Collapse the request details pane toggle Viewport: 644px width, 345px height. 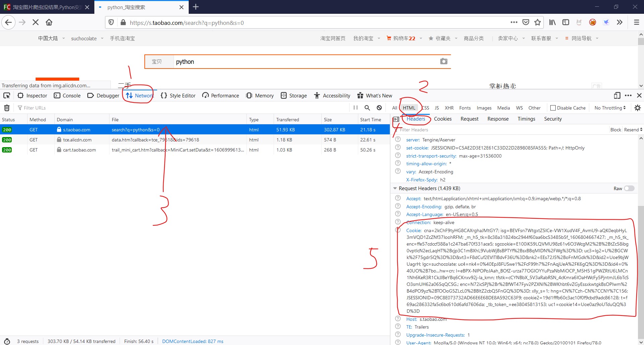click(x=396, y=119)
